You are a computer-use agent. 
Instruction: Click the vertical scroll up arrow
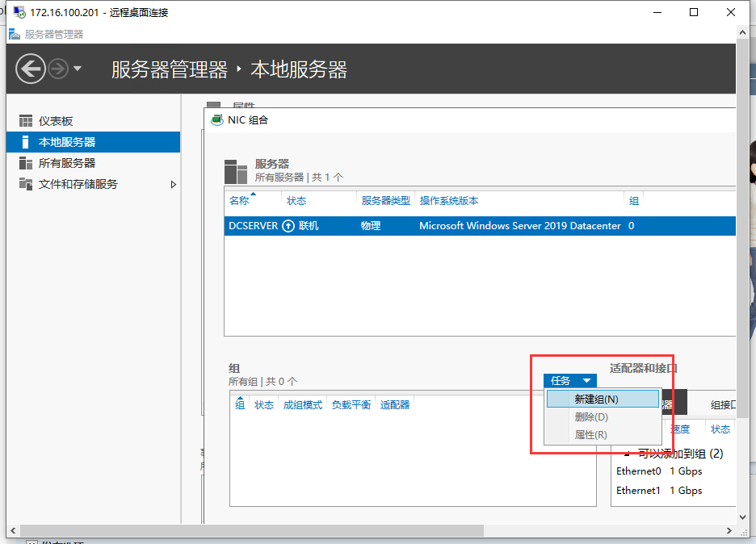(x=742, y=32)
